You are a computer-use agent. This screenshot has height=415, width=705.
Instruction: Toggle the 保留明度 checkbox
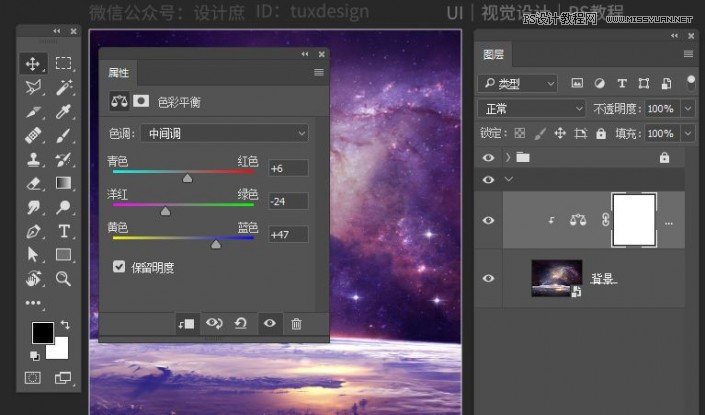tap(119, 267)
